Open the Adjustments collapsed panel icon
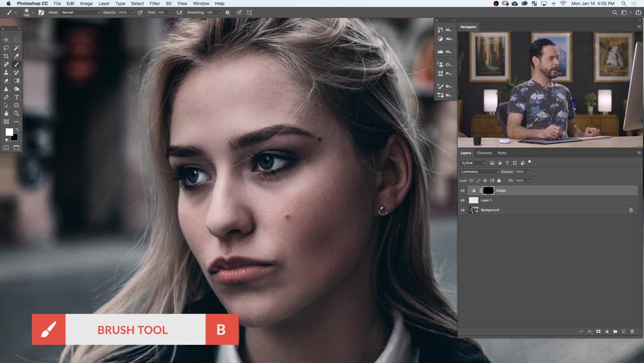This screenshot has width=644, height=363. point(441,39)
